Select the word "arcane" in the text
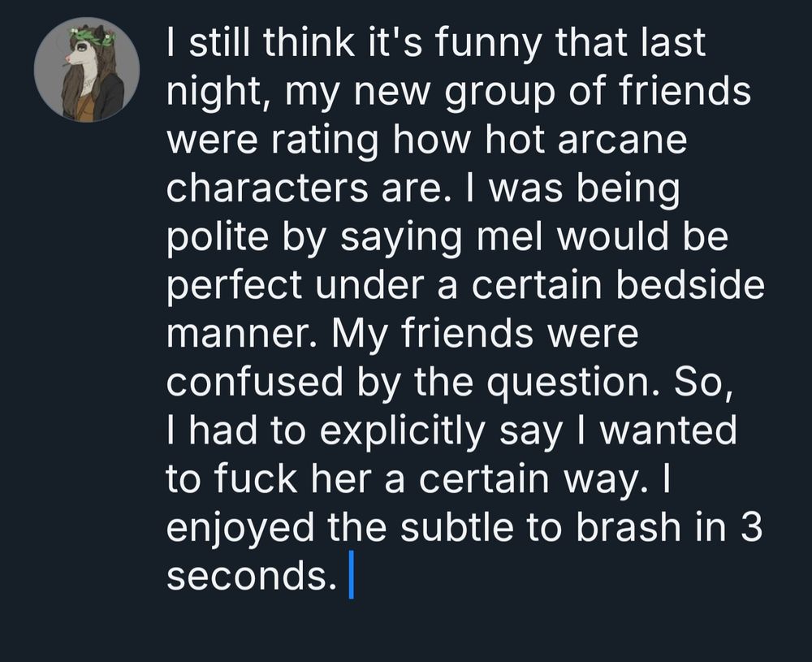Image resolution: width=812 pixels, height=662 pixels. click(x=622, y=140)
